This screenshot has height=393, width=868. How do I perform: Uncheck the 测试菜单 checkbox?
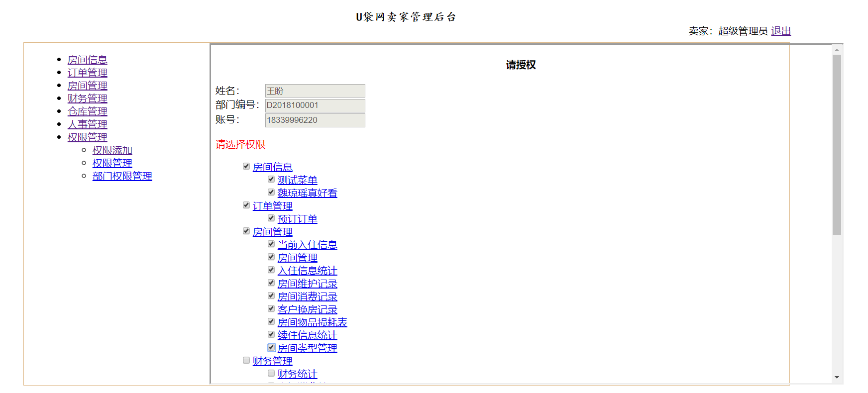point(271,179)
